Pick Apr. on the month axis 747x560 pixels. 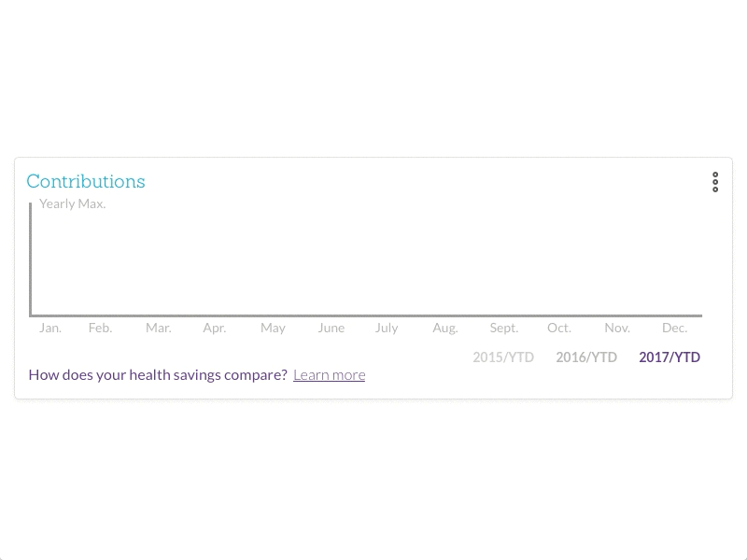215,328
